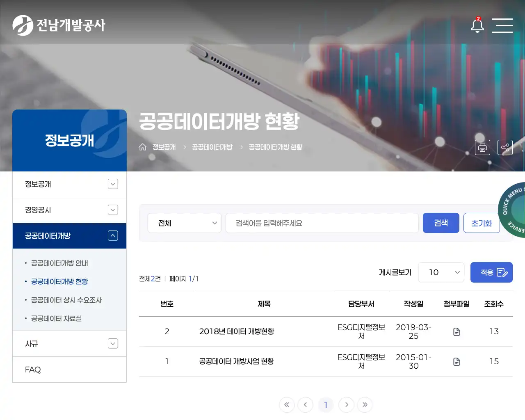Open the hamburger main menu
Image resolution: width=525 pixels, height=420 pixels.
(x=502, y=25)
